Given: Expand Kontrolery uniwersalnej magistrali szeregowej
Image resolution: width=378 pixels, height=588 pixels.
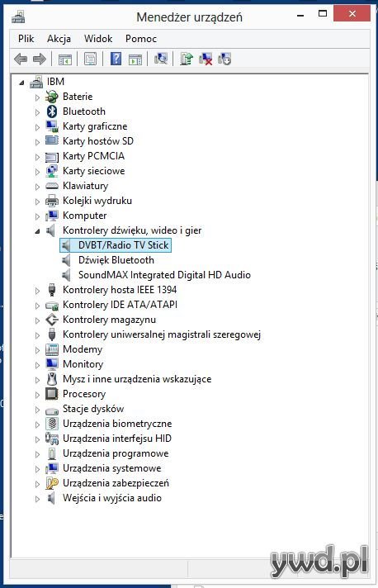Looking at the screenshot, I should click(37, 335).
